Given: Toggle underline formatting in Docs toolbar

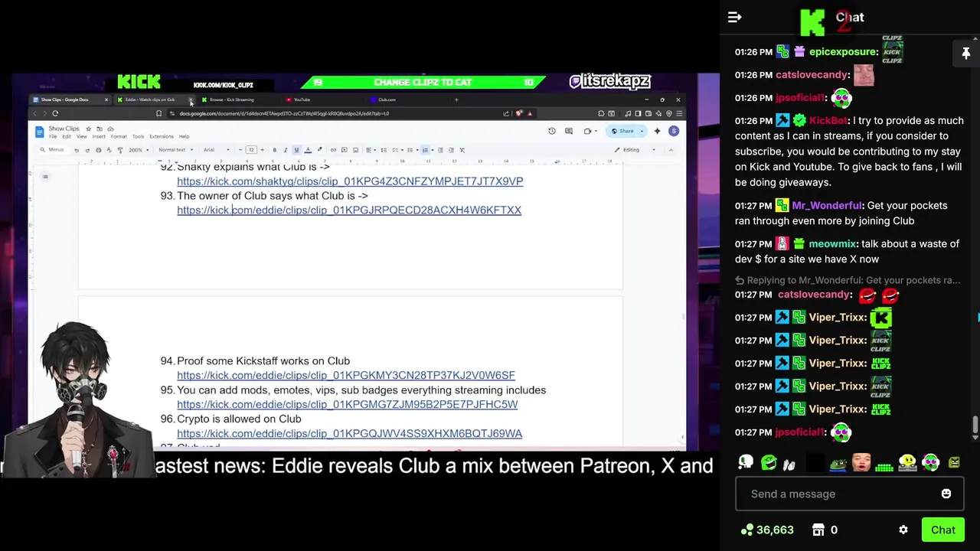Looking at the screenshot, I should pos(296,150).
